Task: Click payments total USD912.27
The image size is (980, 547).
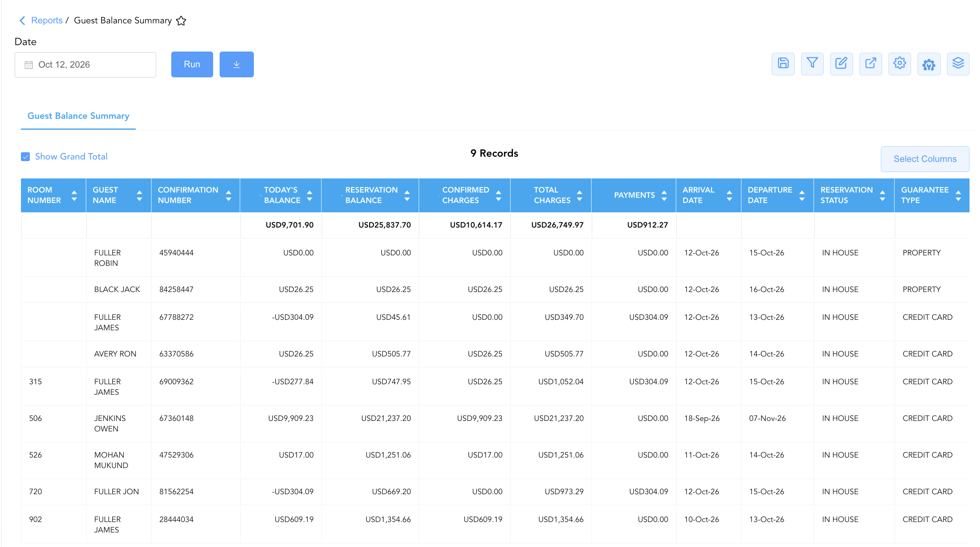Action: [x=647, y=225]
